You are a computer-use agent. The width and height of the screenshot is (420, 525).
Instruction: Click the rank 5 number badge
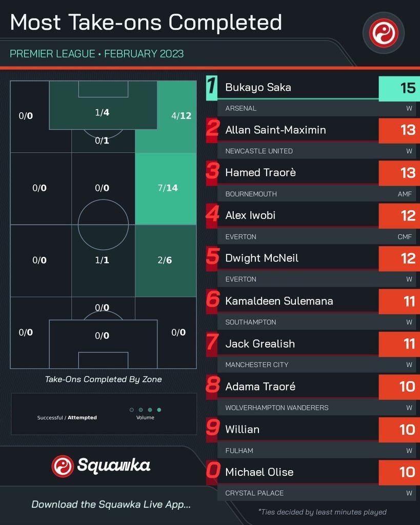(212, 258)
